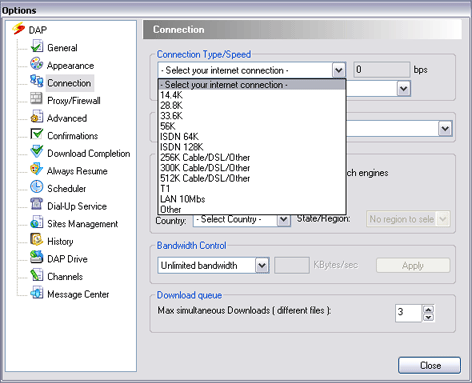
Task: Click the Connection network computers icon
Action: (x=37, y=81)
